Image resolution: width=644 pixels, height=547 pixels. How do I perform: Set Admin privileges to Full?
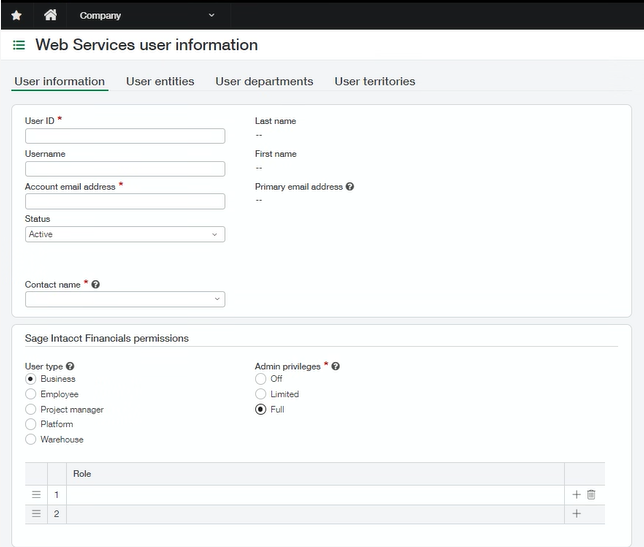260,409
